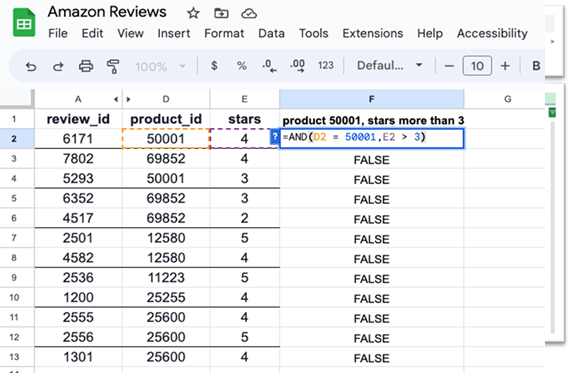The image size is (572, 373).
Task: Open formula help question mark
Action: tap(275, 138)
